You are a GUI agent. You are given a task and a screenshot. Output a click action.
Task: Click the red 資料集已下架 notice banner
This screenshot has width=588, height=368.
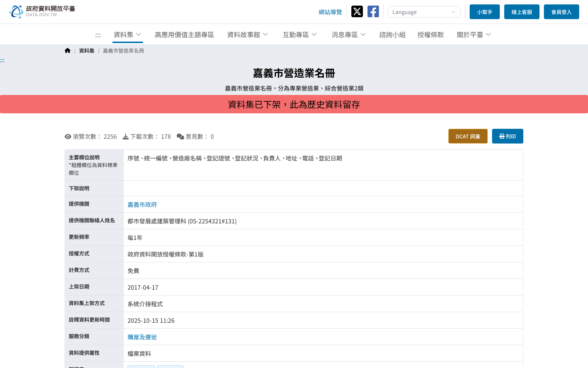point(294,104)
